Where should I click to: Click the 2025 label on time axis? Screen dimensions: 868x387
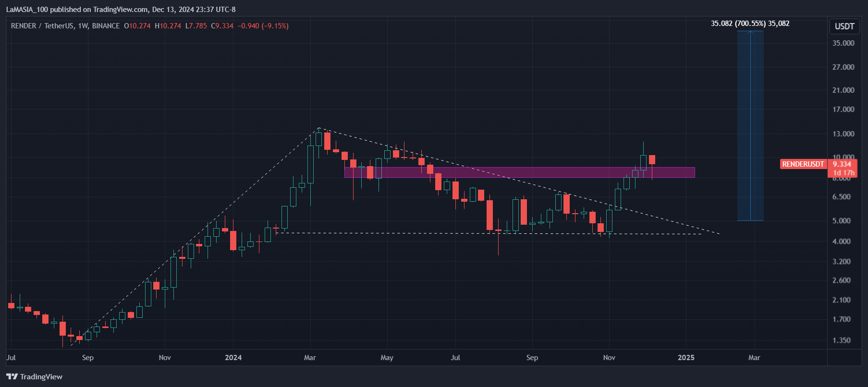(686, 358)
